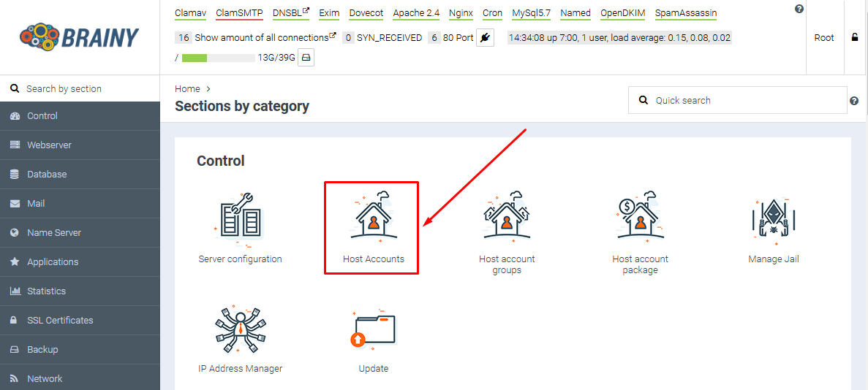Open Name Server in the sidebar
The width and height of the screenshot is (868, 390).
[x=80, y=233]
